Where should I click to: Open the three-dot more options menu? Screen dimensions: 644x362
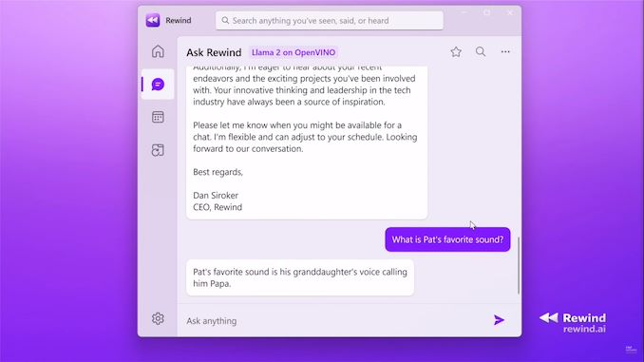(x=505, y=51)
